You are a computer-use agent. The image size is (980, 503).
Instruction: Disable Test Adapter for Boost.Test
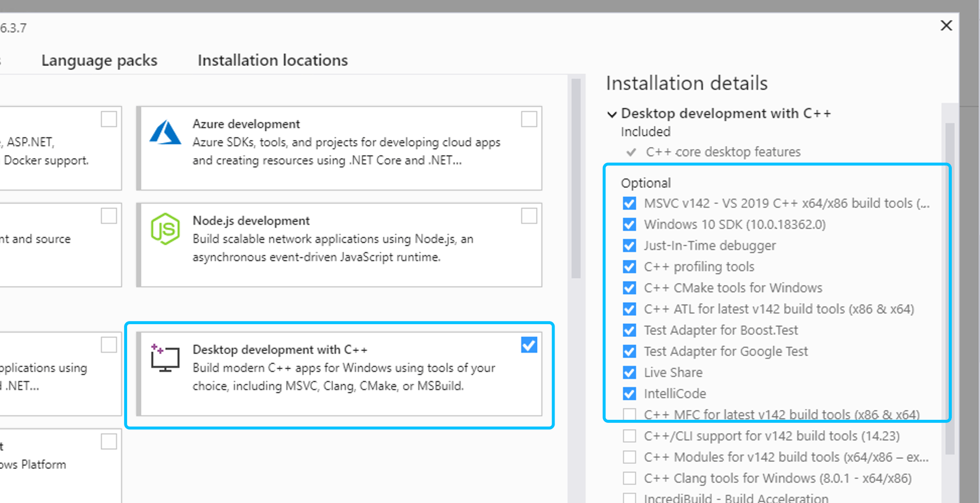(629, 330)
